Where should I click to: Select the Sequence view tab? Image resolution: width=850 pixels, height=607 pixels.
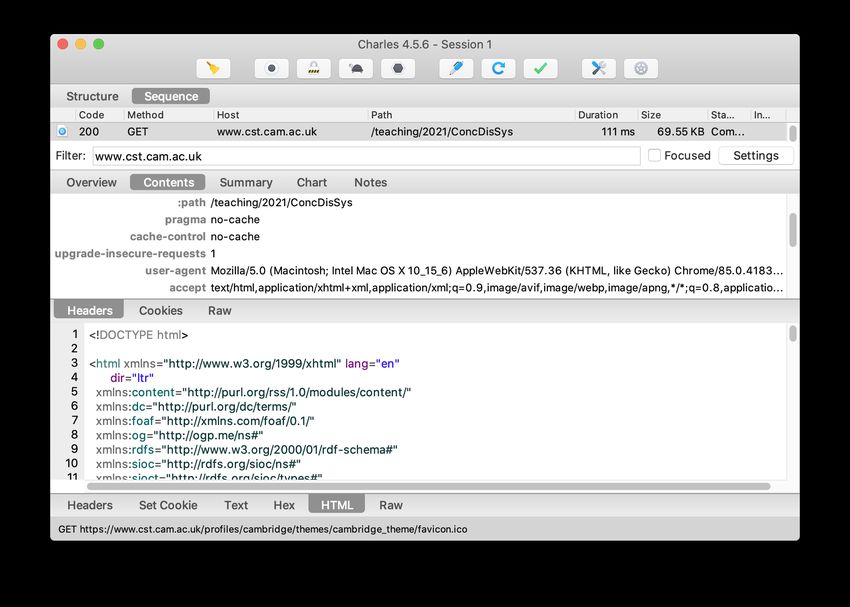(x=171, y=96)
